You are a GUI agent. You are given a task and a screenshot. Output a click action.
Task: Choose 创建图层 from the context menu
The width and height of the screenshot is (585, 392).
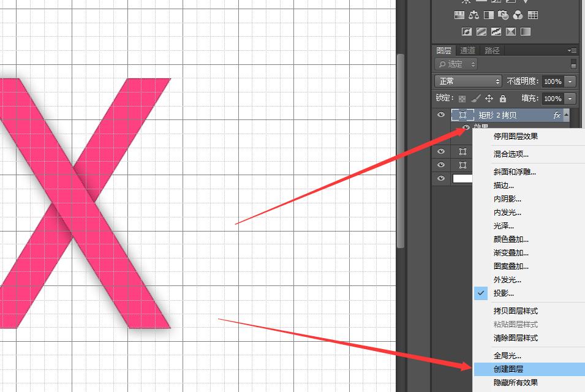click(529, 369)
